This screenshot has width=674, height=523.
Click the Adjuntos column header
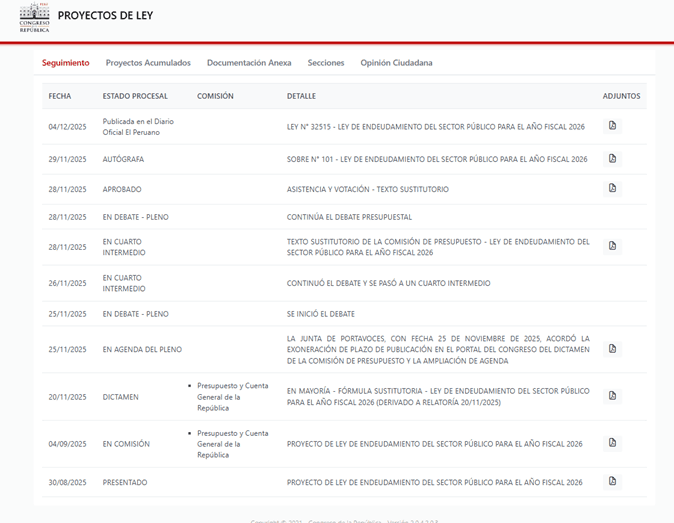[x=620, y=96]
